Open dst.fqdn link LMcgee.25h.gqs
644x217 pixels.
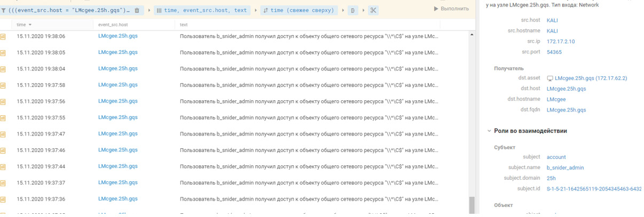566,110
